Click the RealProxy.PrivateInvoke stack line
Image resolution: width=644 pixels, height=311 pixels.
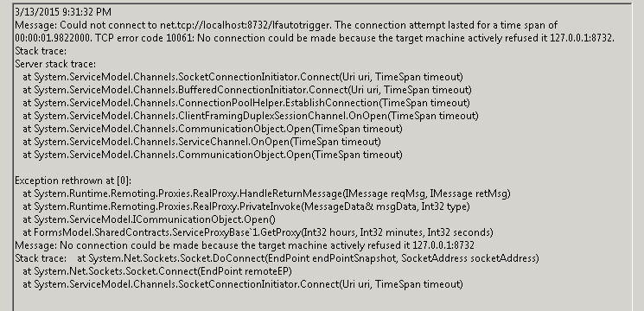[x=246, y=206]
